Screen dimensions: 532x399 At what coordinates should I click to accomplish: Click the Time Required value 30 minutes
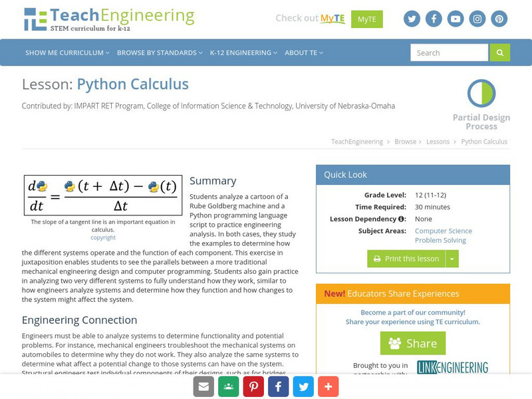433,207
